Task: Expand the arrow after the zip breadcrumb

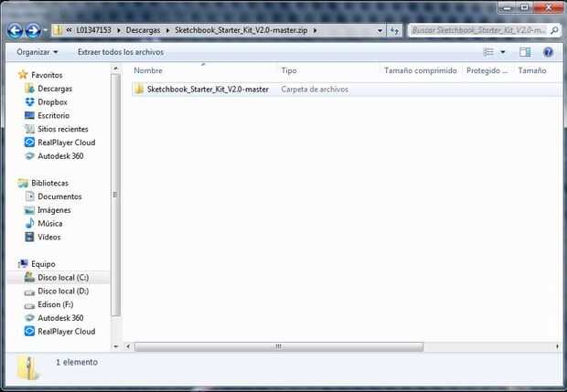Action: click(315, 30)
